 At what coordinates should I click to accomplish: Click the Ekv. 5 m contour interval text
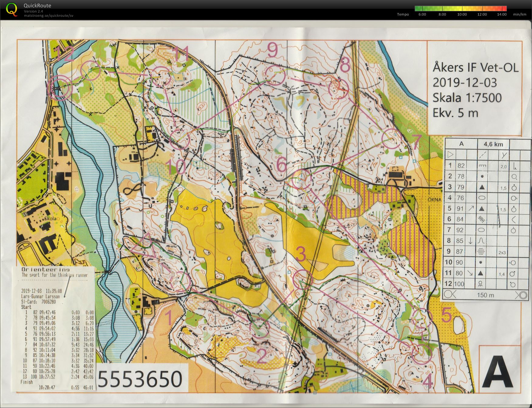click(455, 113)
